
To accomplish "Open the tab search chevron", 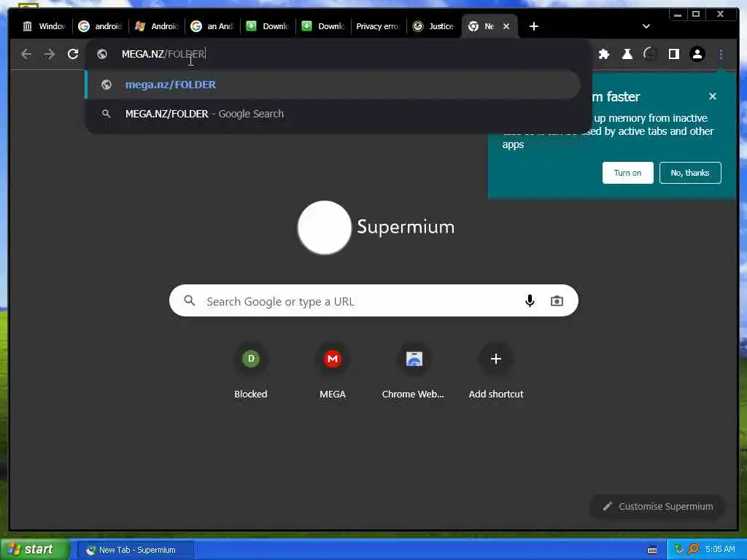I will point(646,26).
